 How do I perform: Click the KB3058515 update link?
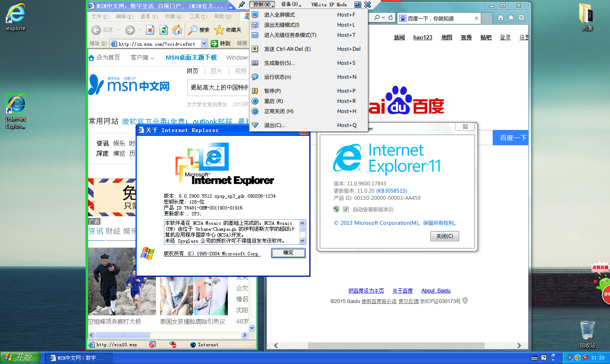[x=392, y=191]
